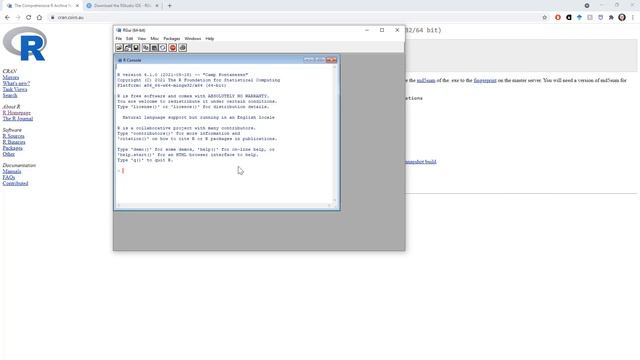The image size is (640, 360).
Task: Click the blue extension icon in browser toolbar
Action: click(579, 18)
